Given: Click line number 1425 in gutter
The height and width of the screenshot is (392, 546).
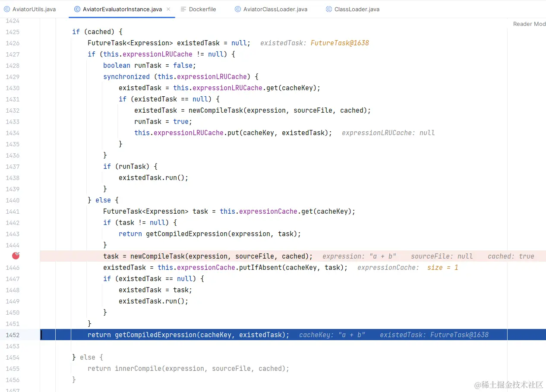Looking at the screenshot, I should (13, 32).
